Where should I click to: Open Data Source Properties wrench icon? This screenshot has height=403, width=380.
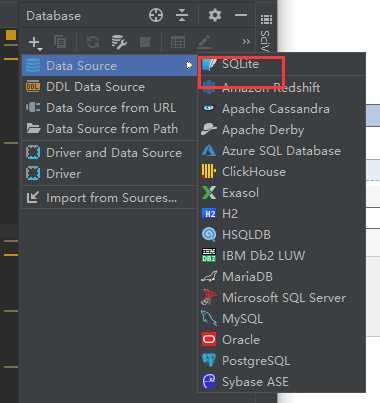(x=119, y=42)
